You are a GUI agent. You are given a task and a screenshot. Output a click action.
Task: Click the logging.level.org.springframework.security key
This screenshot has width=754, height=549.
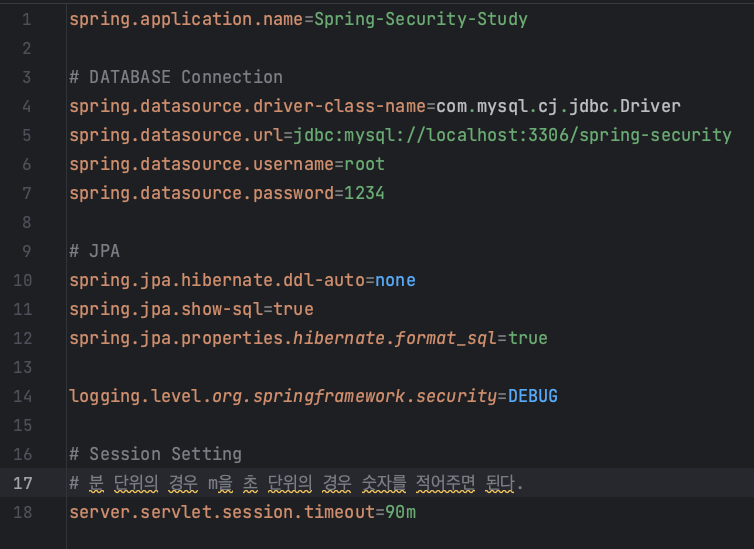[x=283, y=396]
